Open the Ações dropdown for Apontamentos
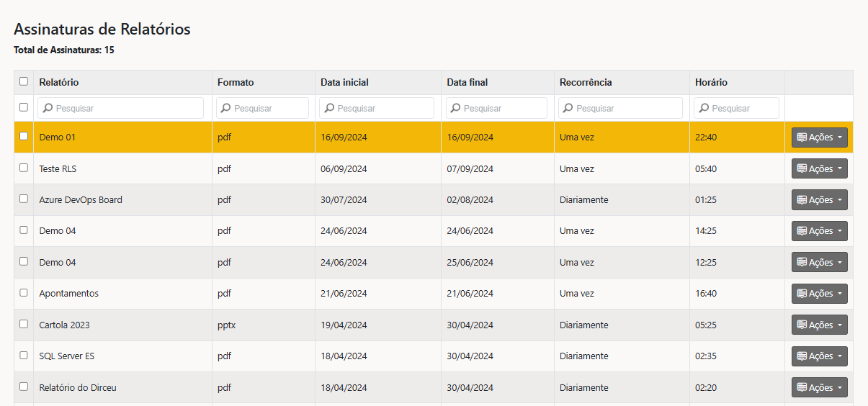 (x=819, y=294)
